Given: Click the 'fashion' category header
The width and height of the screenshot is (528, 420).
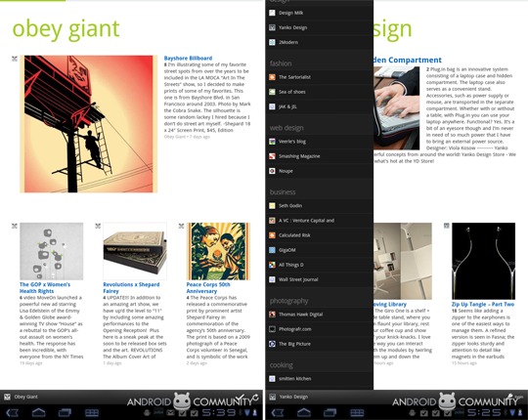Looking at the screenshot, I should (281, 63).
